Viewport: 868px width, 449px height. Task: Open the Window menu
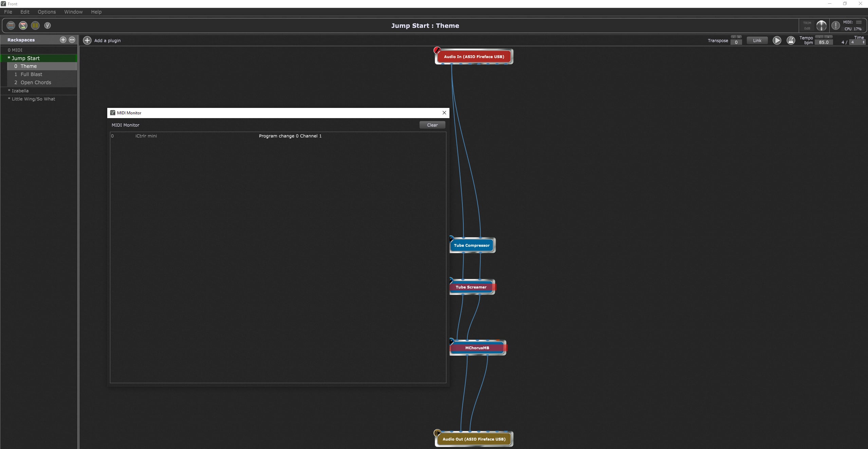coord(73,12)
